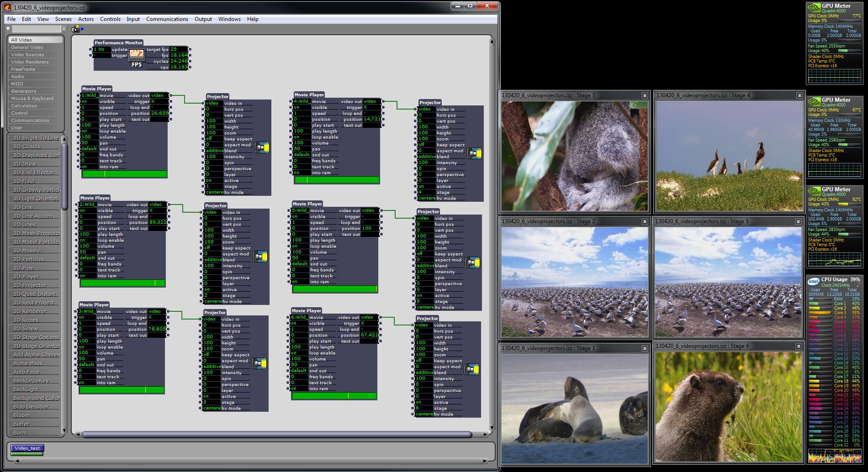Toggle keep aspect 'off' in the Stage 6 Projector
Image resolution: width=868 pixels, height=472 pixels.
[423, 361]
